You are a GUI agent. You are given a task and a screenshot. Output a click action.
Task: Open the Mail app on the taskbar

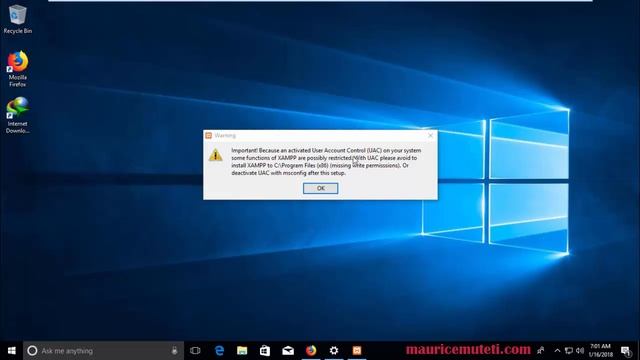point(288,351)
